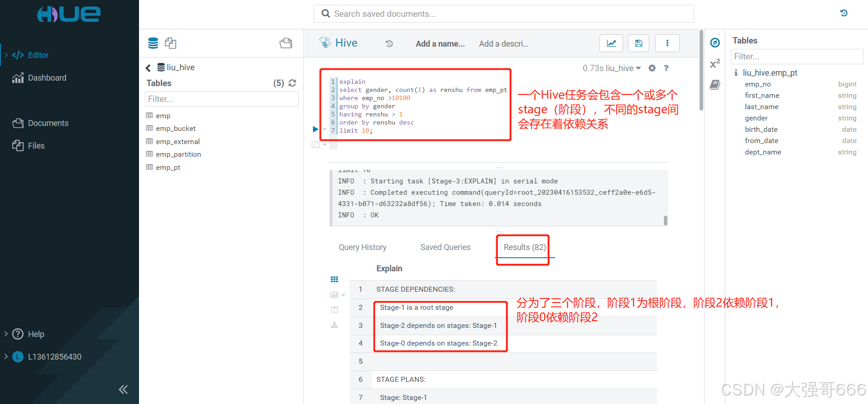Click the Hive editor type icon
The image size is (868, 404).
(325, 43)
